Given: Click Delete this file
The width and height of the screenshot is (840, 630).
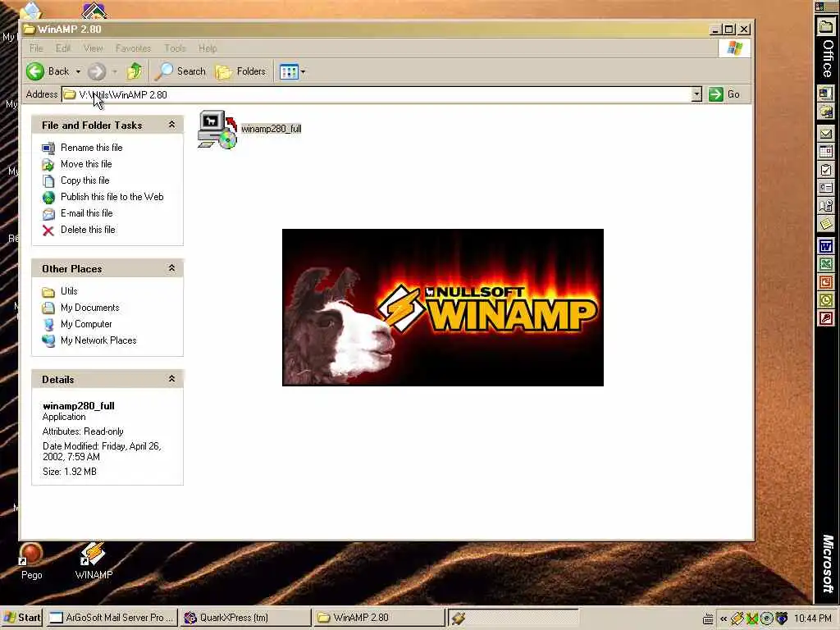Looking at the screenshot, I should 88,230.
